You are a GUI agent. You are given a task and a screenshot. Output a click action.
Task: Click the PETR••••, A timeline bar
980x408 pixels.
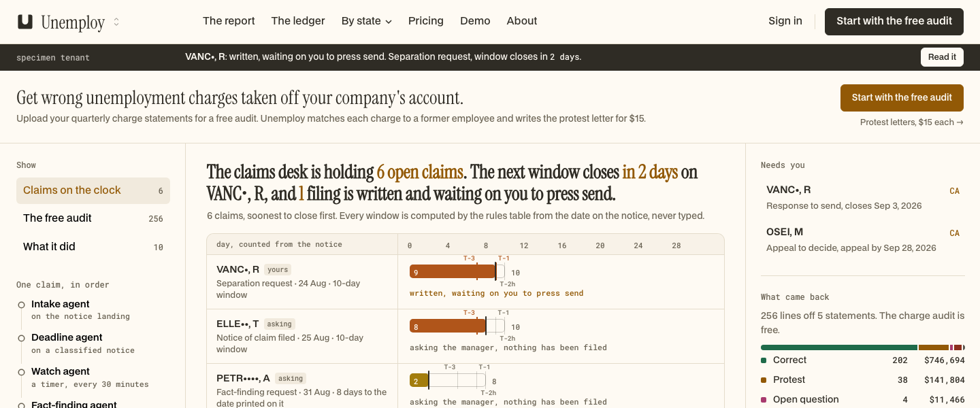(447, 381)
